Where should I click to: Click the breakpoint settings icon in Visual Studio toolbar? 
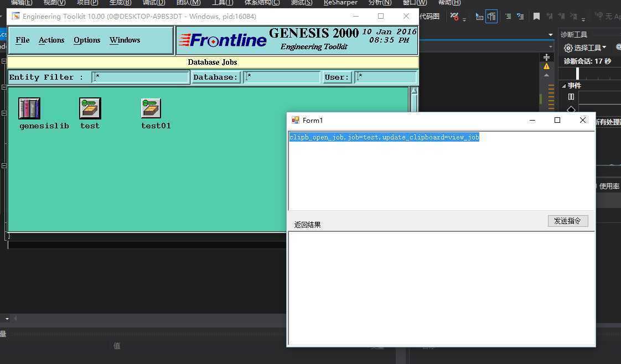click(454, 17)
